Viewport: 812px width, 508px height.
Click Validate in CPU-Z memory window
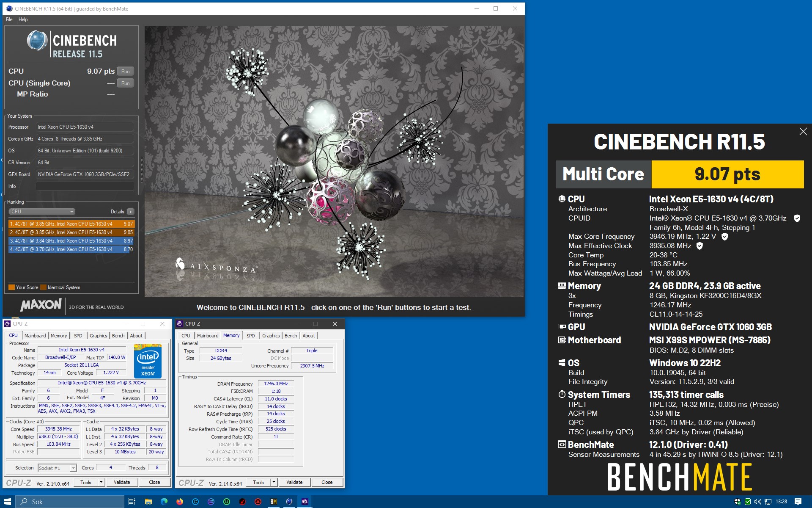(294, 482)
